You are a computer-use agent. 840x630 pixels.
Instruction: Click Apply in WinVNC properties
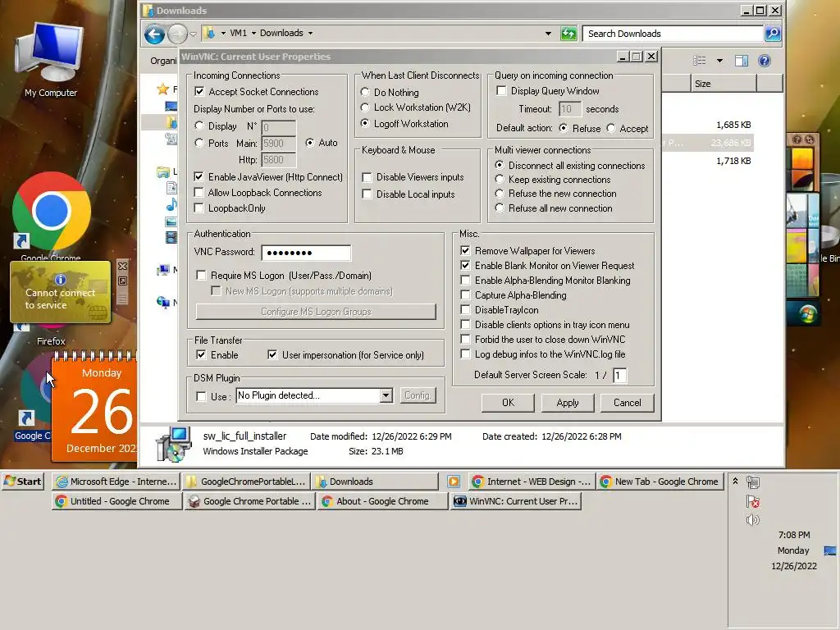pyautogui.click(x=568, y=402)
